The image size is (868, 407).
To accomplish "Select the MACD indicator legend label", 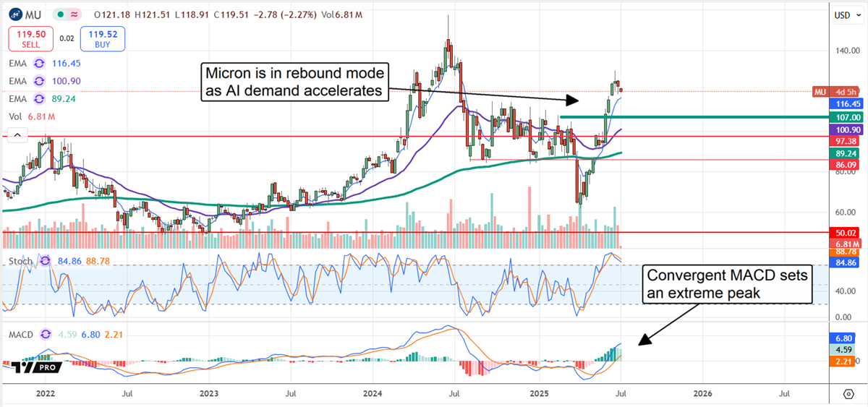I will coord(20,335).
